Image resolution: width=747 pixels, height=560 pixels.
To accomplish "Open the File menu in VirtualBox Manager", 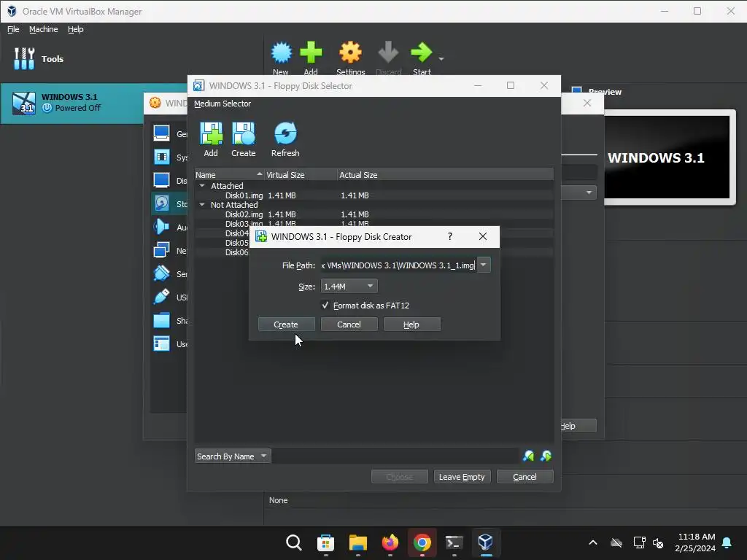I will click(13, 29).
